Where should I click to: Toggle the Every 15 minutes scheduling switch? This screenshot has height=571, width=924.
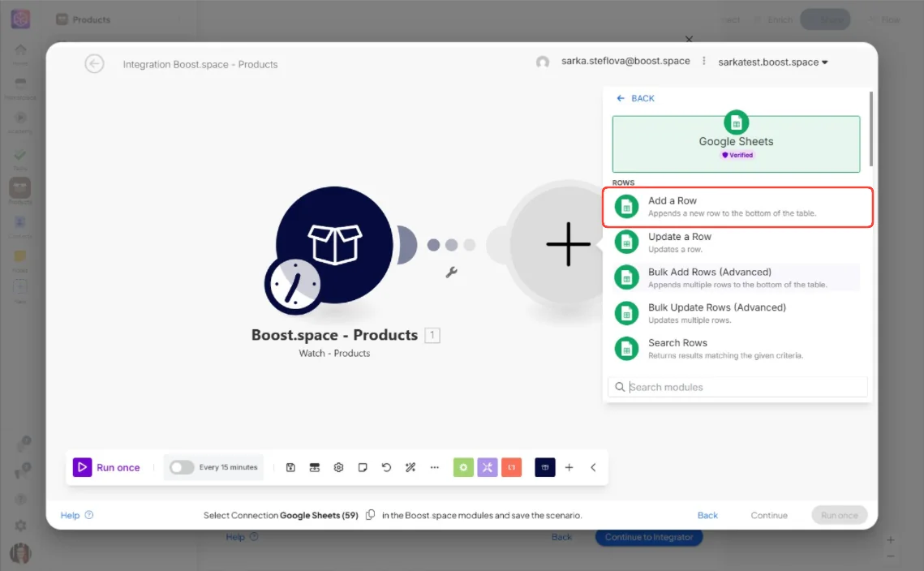182,467
